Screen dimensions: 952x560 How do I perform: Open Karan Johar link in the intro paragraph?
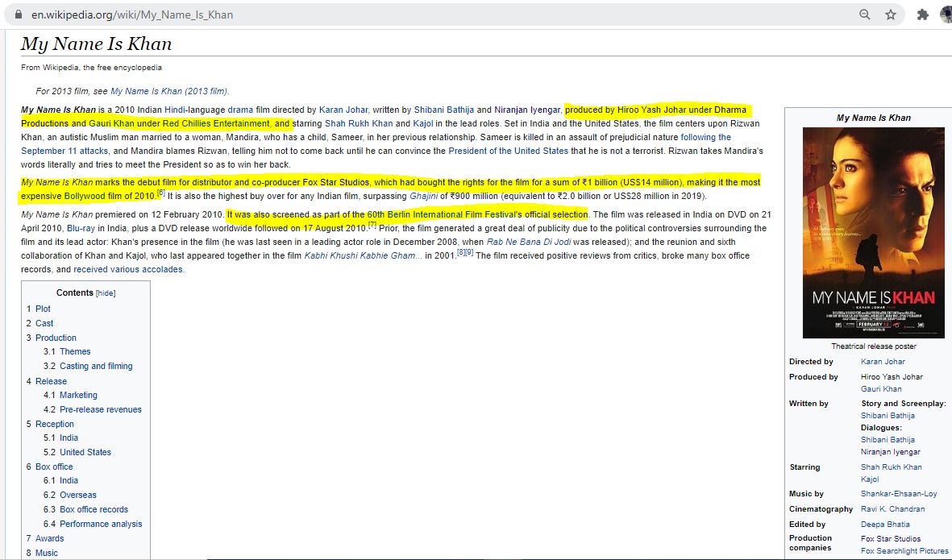coord(343,110)
